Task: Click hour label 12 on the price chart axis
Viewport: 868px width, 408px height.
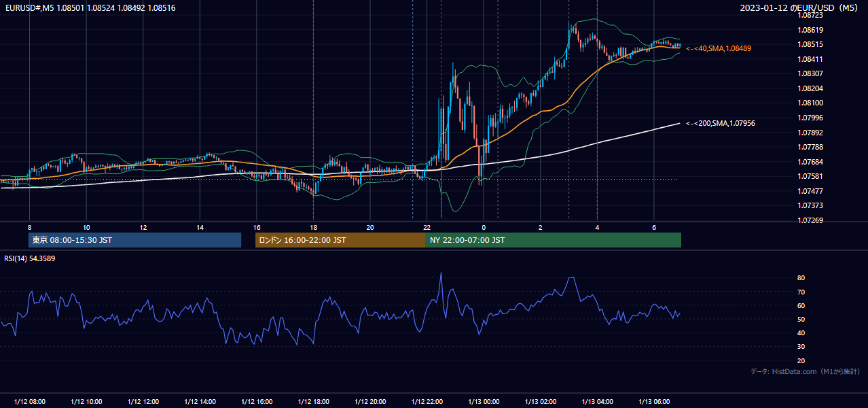Action: coord(143,227)
